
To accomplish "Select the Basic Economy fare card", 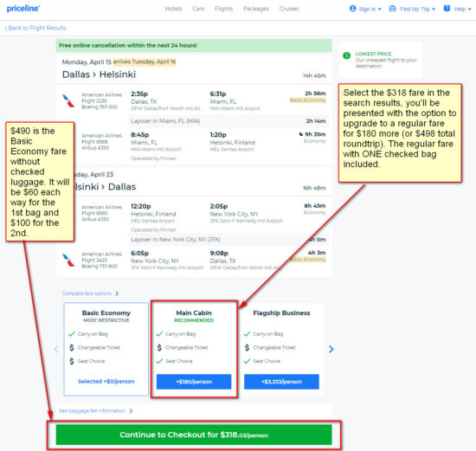I will tap(106, 349).
